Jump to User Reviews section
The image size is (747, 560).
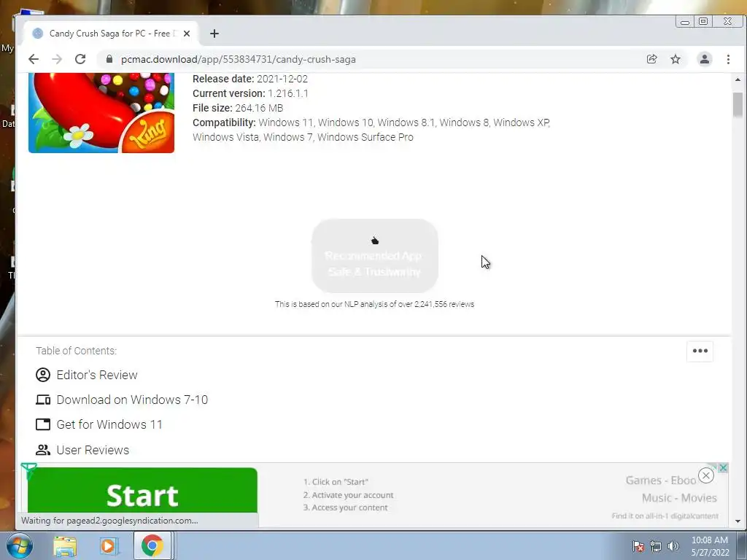point(93,449)
